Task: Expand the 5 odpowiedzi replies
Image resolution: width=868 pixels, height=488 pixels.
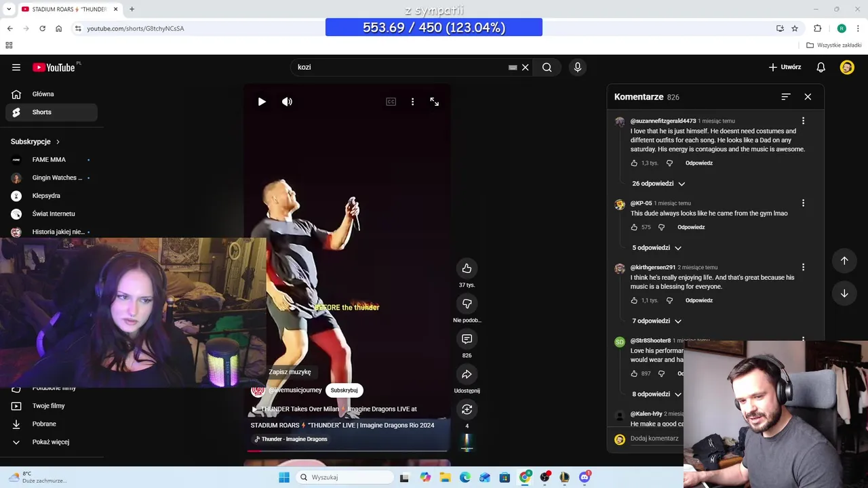Action: [656, 248]
